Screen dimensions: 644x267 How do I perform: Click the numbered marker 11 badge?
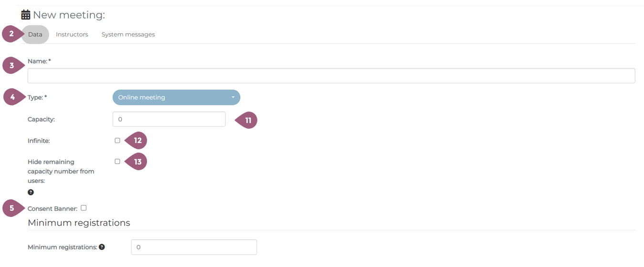pos(248,121)
